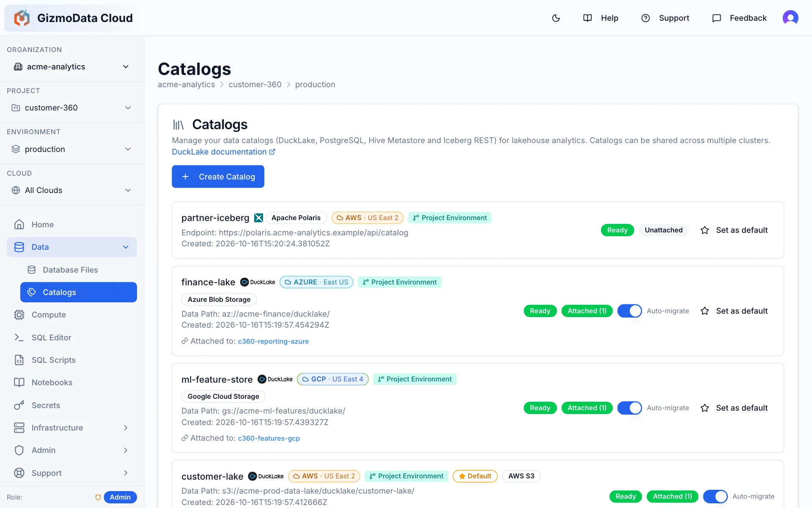Expand the Support sidebar menu
812x508 pixels.
[72, 473]
